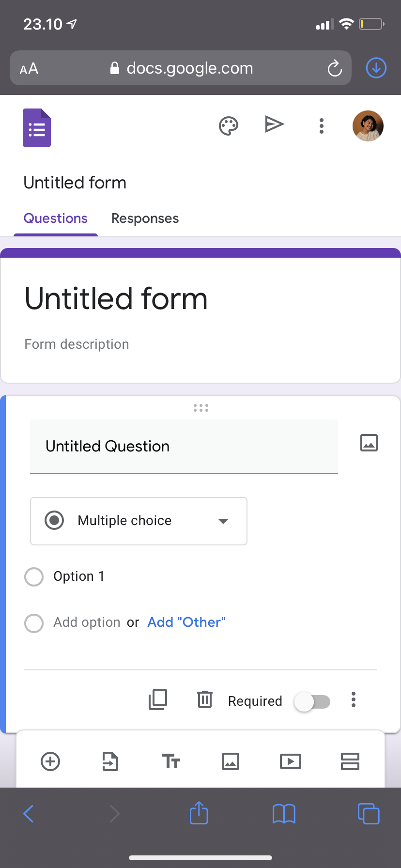Add a new section
The height and width of the screenshot is (868, 401).
350,761
